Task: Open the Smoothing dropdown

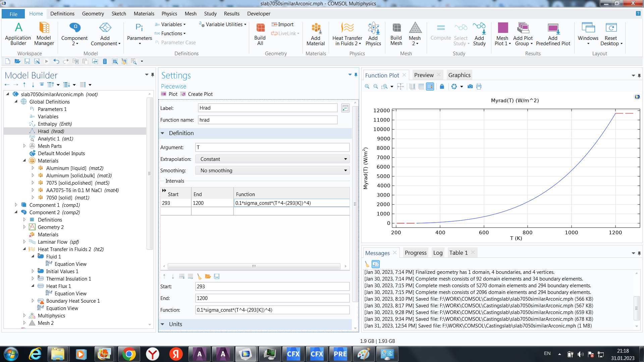Action: tap(272, 171)
